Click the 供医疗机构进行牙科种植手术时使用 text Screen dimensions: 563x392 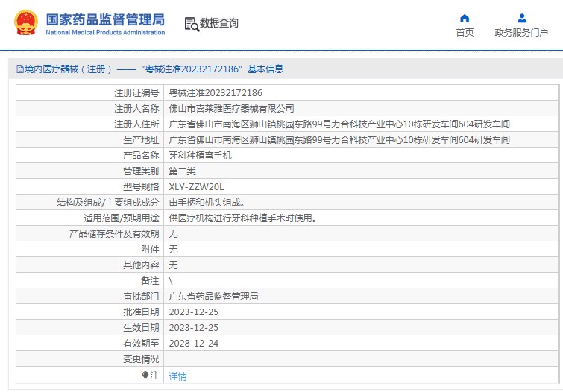[x=242, y=218]
